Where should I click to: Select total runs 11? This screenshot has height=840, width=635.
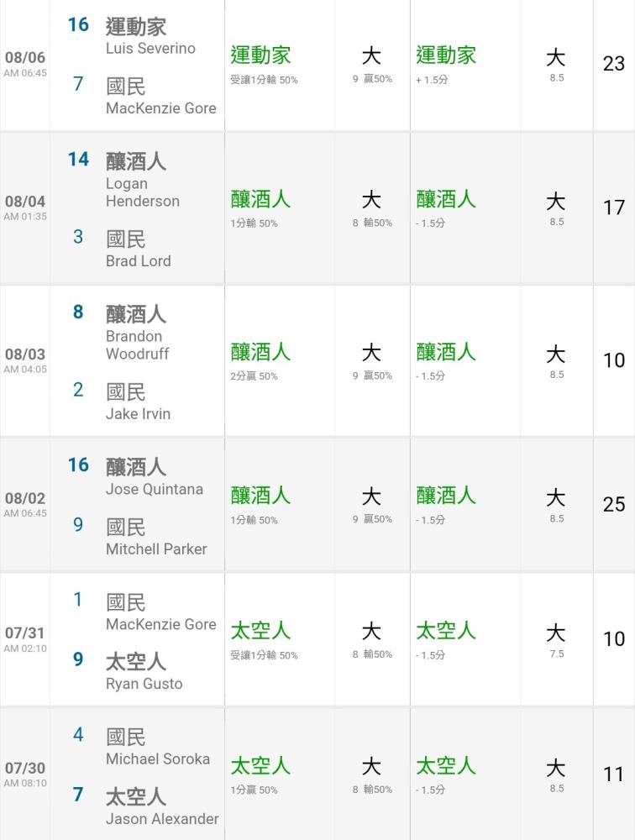613,774
